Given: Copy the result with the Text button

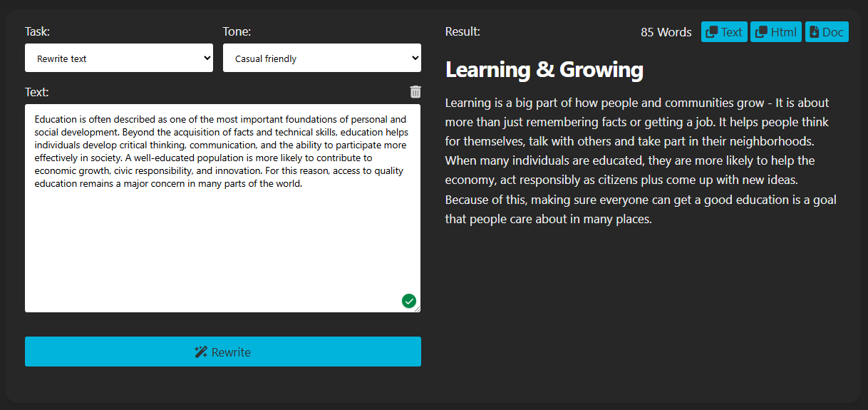Looking at the screenshot, I should [725, 32].
